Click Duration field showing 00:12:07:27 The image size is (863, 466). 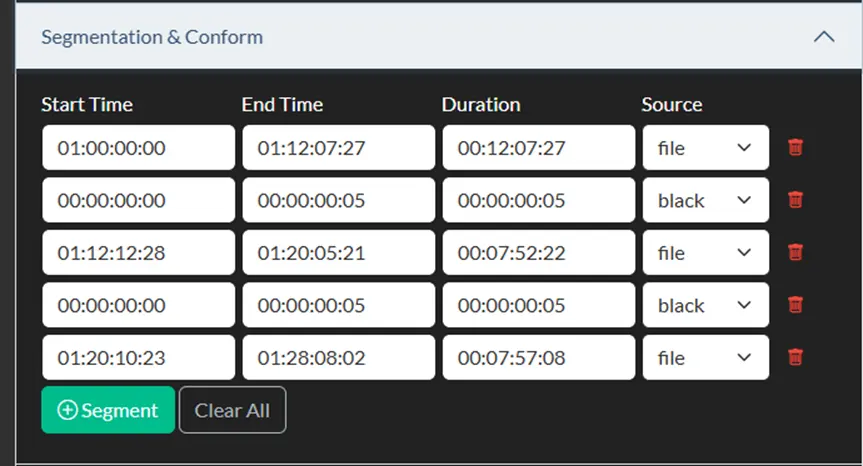pos(538,148)
